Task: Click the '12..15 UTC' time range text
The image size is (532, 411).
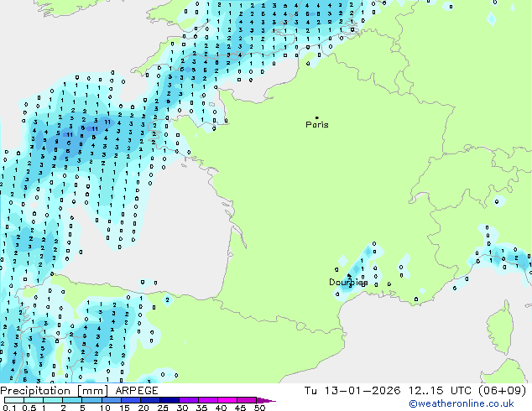Action: point(440,390)
